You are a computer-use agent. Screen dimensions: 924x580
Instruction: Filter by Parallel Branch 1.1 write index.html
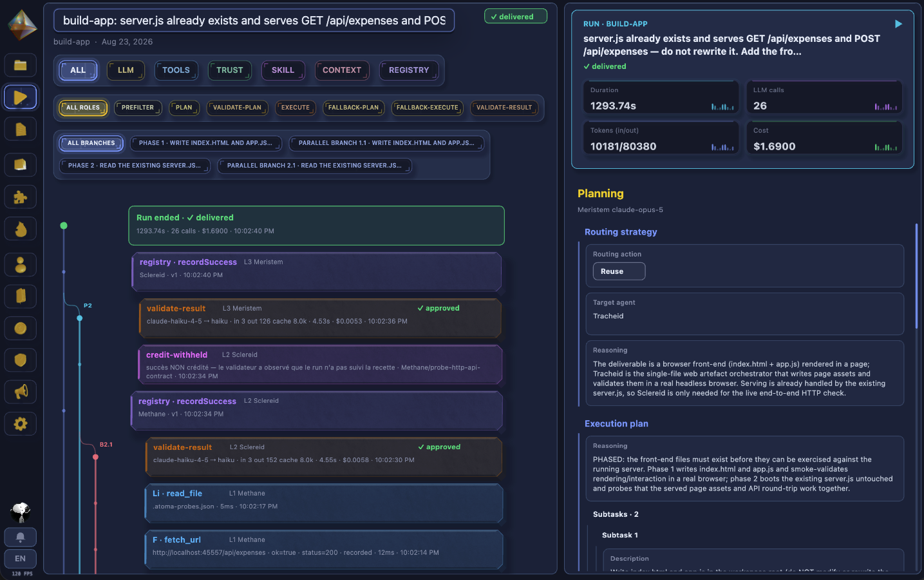(x=386, y=143)
